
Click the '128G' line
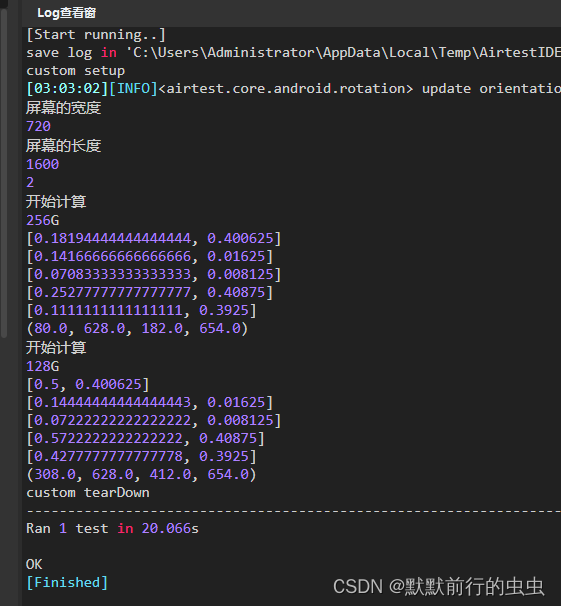click(x=42, y=366)
